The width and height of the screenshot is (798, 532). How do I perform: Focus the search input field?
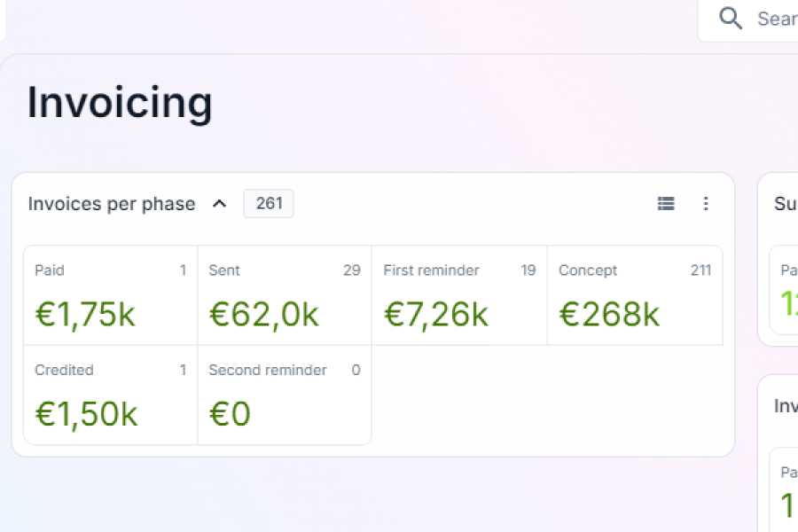coord(775,19)
